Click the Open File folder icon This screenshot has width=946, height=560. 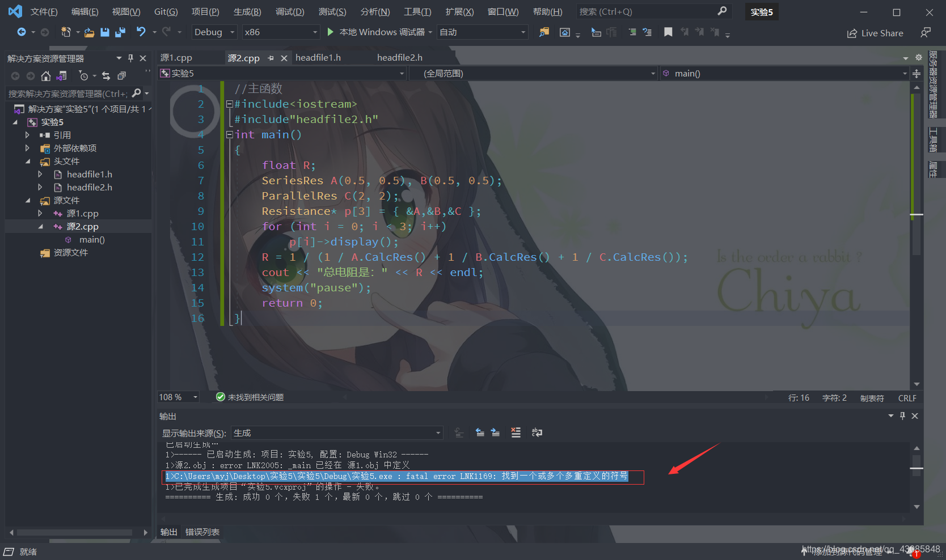pos(89,33)
